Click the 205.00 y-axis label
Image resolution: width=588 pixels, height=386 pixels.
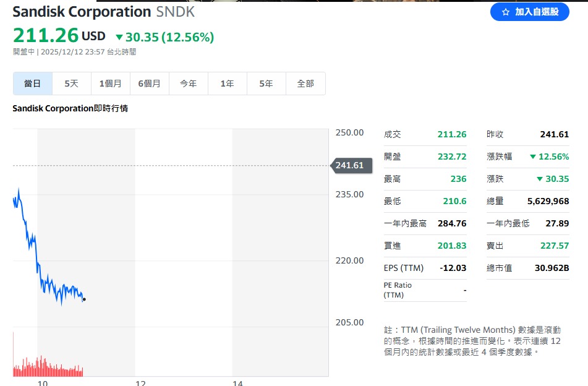click(349, 322)
